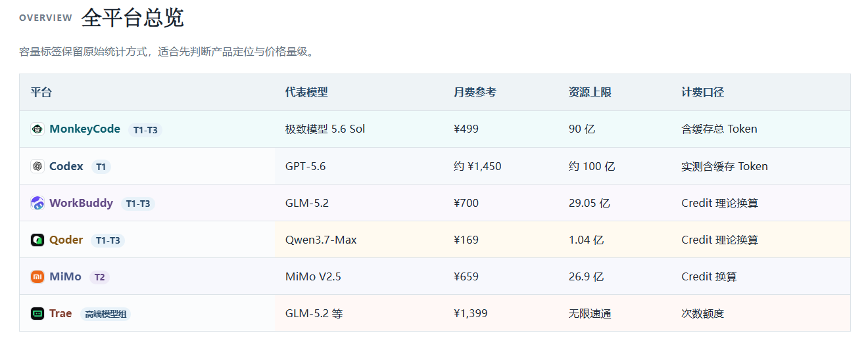Click the T1-T3 badge beside Qoder
The width and height of the screenshot is (868, 350).
tap(108, 240)
